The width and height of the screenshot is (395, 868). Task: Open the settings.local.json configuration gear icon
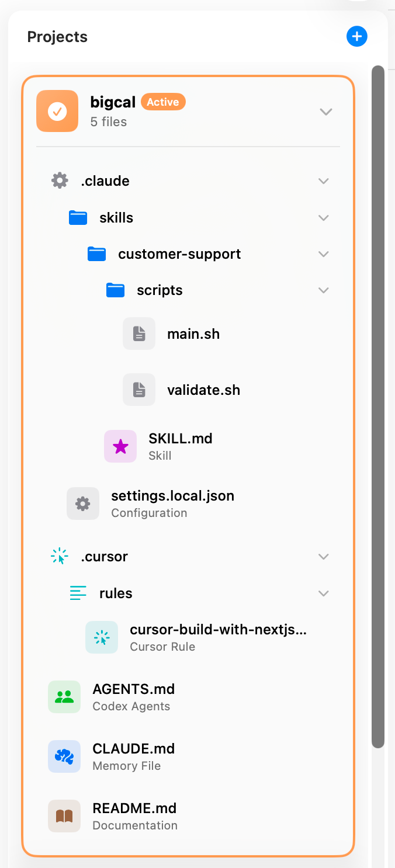tap(83, 503)
